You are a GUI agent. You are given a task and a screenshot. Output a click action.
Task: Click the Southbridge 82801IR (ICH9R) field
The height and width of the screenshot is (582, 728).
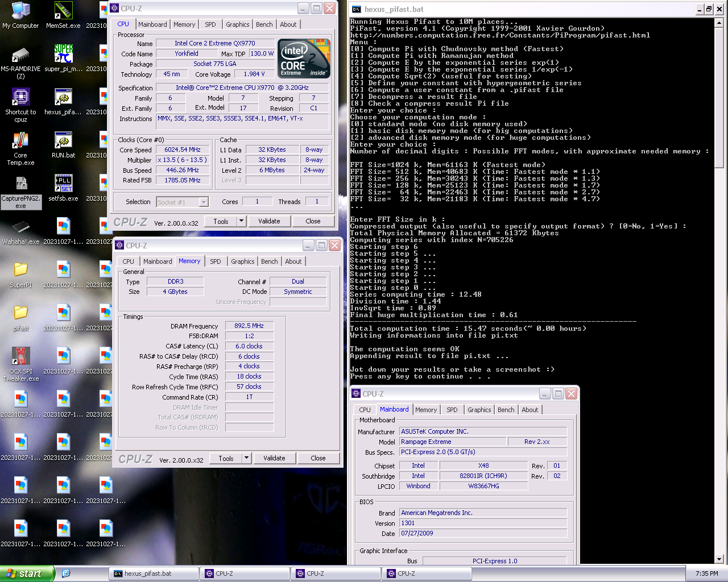pyautogui.click(x=483, y=476)
